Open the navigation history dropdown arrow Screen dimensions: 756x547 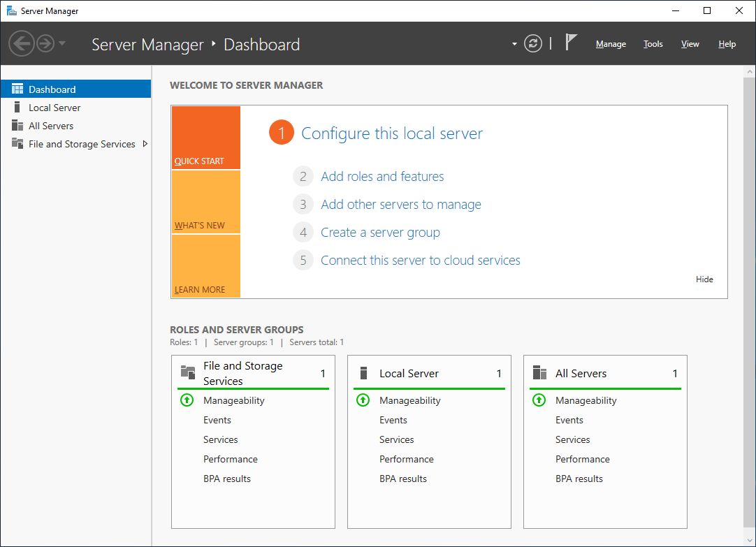coord(62,44)
